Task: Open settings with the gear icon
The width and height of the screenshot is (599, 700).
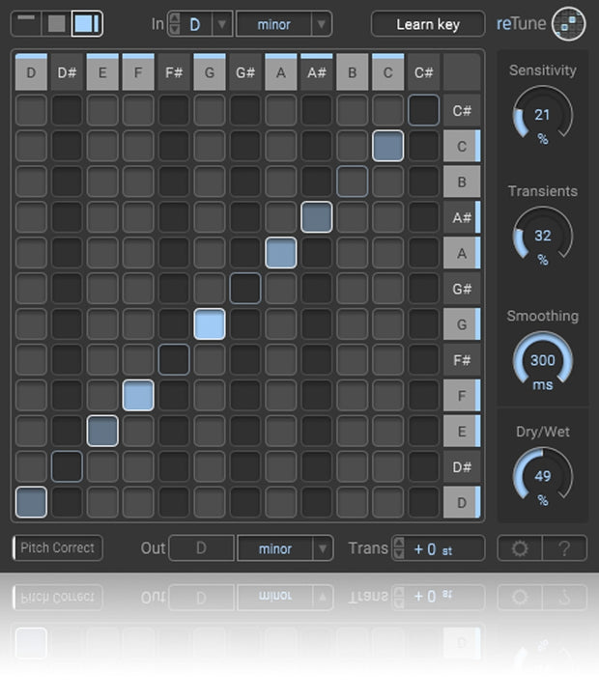Action: (520, 548)
